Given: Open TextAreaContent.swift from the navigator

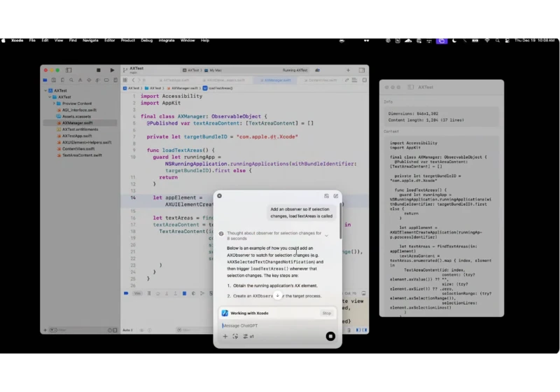Looking at the screenshot, I should (82, 155).
